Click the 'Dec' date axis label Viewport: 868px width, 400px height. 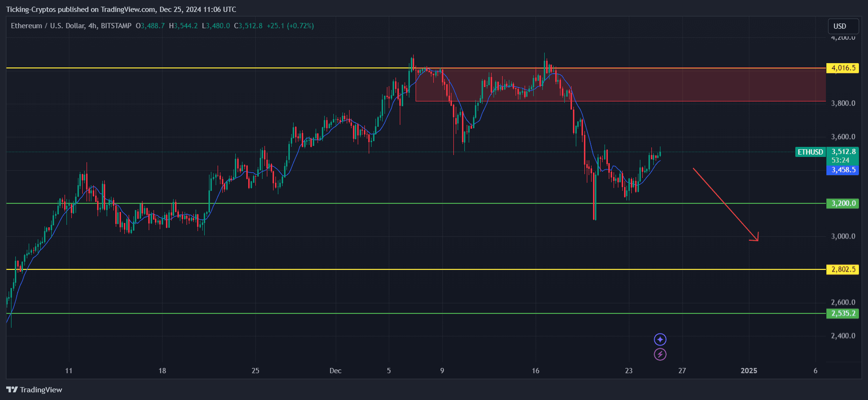point(335,371)
